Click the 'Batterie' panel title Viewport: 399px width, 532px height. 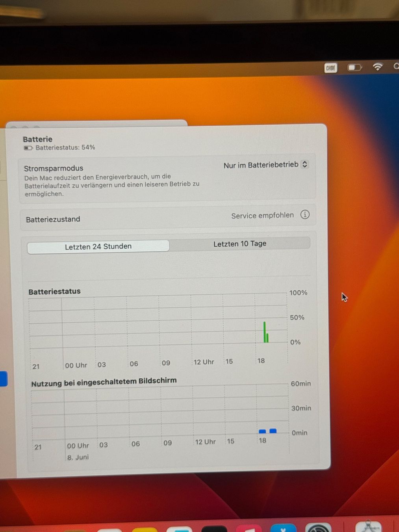pos(37,139)
